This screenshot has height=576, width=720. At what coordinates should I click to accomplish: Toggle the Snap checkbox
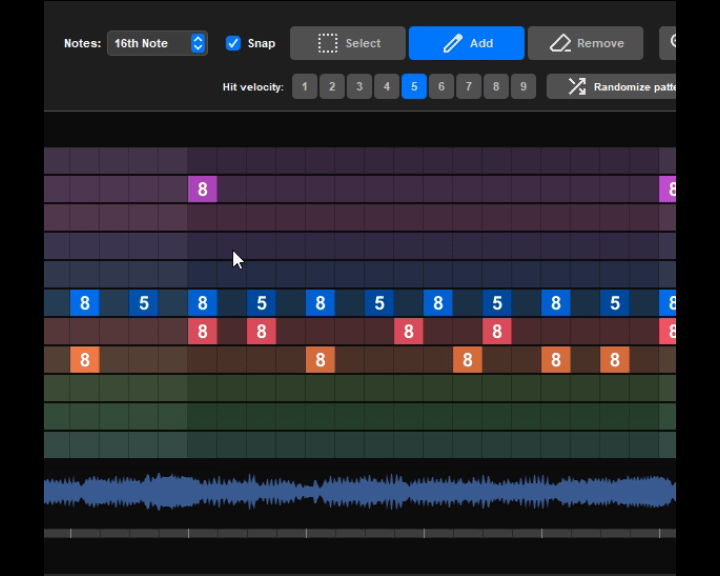234,43
